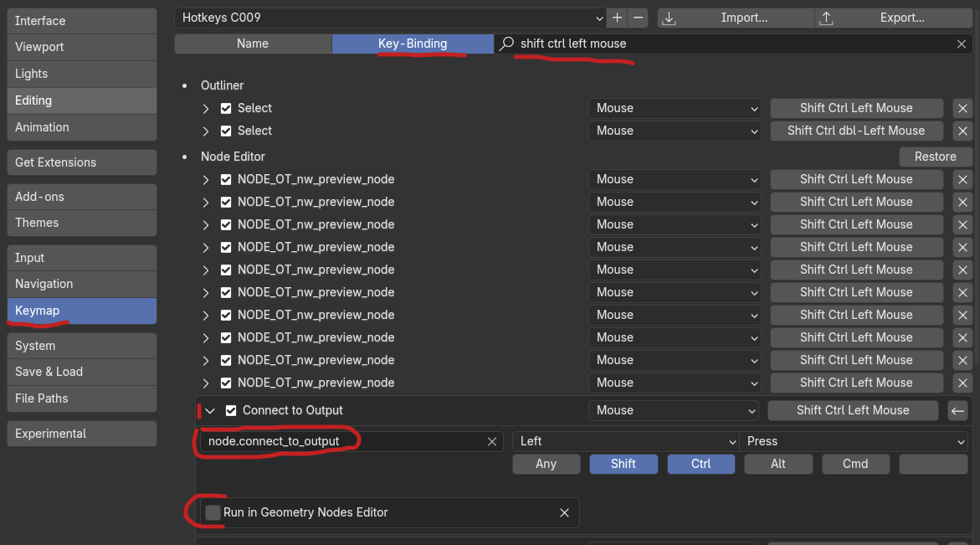Open the Hotkeys C009 preset dropdown

pyautogui.click(x=390, y=18)
